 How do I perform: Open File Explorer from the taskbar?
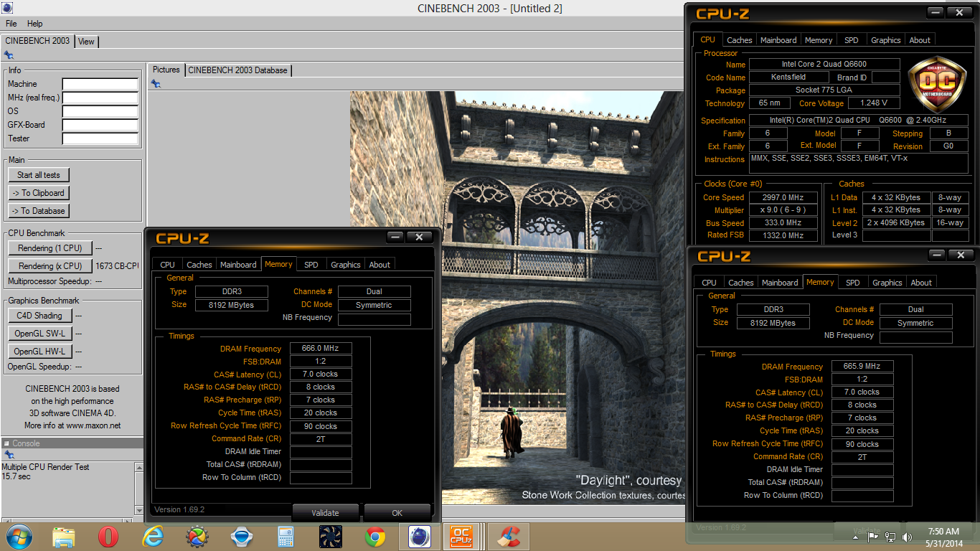64,536
